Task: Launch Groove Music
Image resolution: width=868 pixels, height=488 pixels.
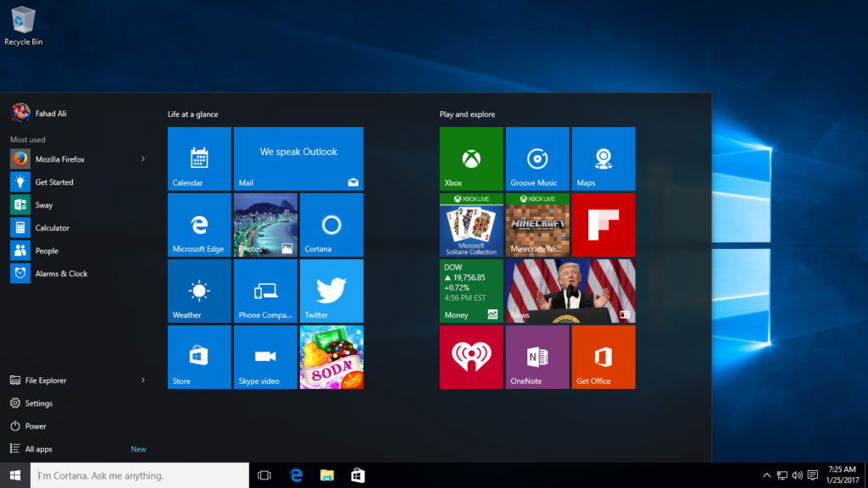Action: point(537,158)
